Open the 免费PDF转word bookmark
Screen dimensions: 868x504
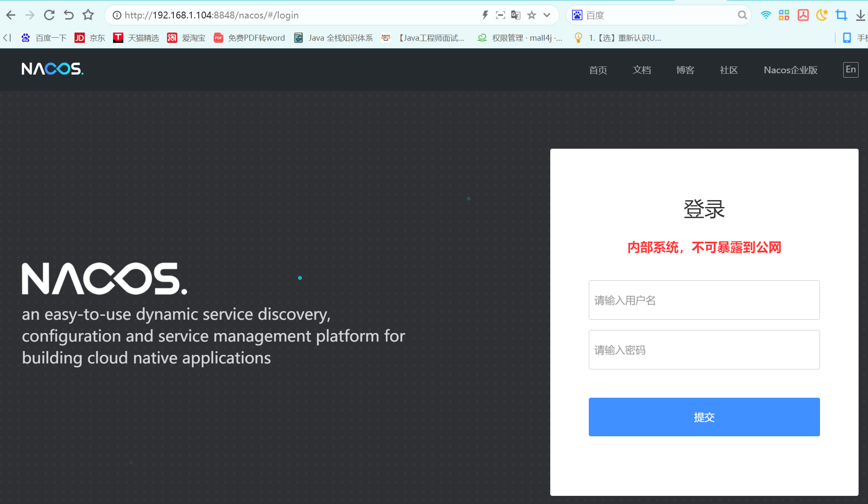(249, 38)
